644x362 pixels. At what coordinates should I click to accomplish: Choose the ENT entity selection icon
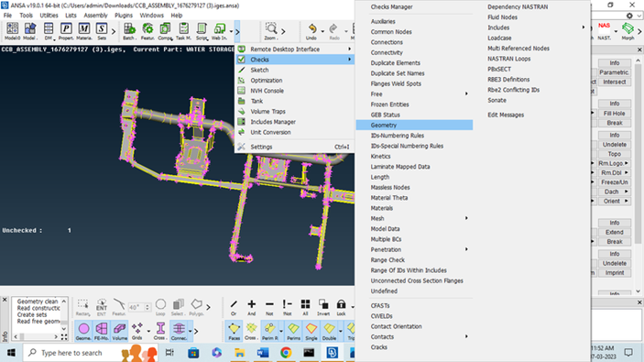pyautogui.click(x=101, y=307)
